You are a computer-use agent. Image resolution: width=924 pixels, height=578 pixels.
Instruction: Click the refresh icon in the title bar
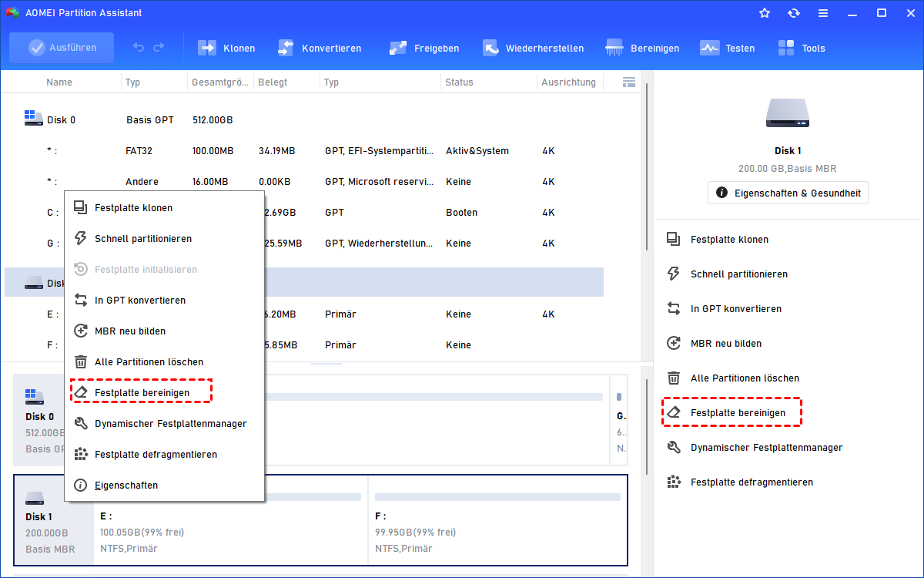[x=794, y=13]
